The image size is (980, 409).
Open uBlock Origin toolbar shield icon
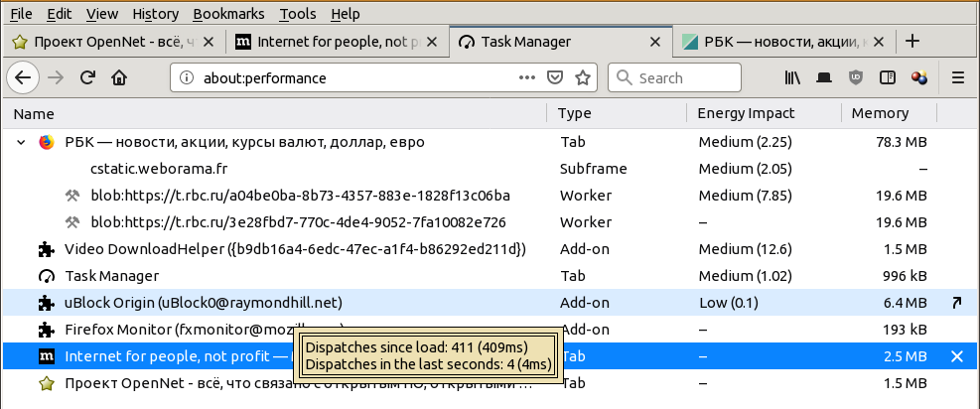(x=857, y=77)
